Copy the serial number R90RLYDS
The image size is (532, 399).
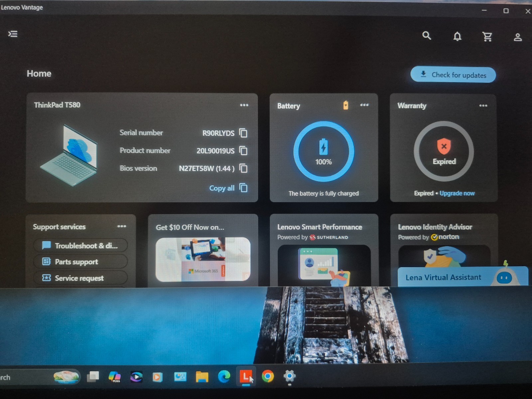point(243,133)
